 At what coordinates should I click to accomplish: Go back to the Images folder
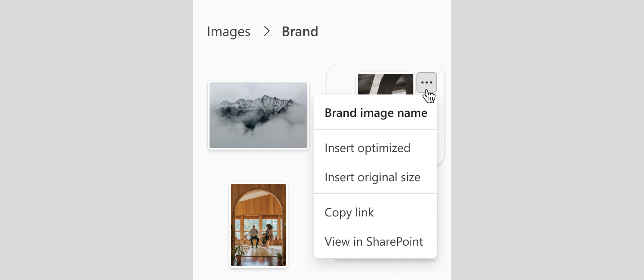228,31
